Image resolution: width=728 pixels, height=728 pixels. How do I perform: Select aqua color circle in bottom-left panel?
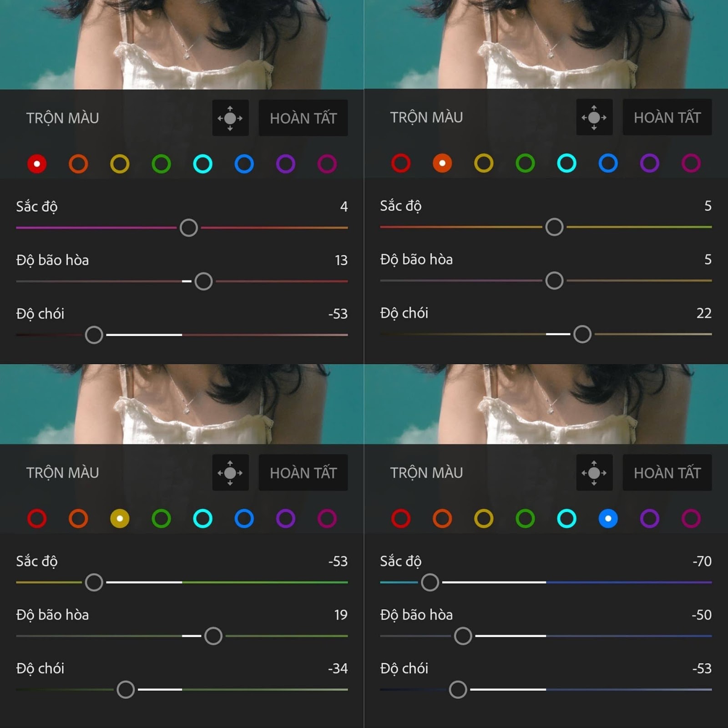tap(202, 518)
